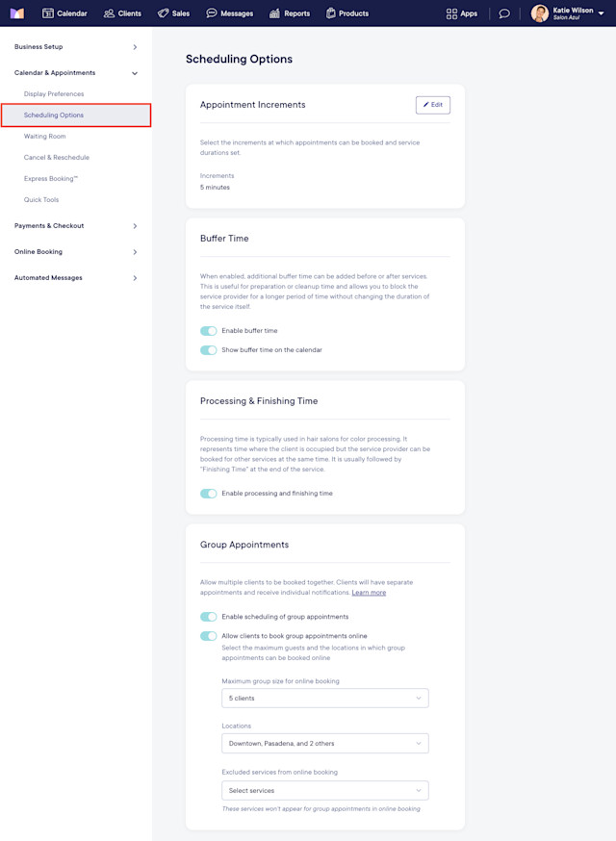Click the Messages speech bubble icon
The height and width of the screenshot is (841, 616).
point(212,13)
